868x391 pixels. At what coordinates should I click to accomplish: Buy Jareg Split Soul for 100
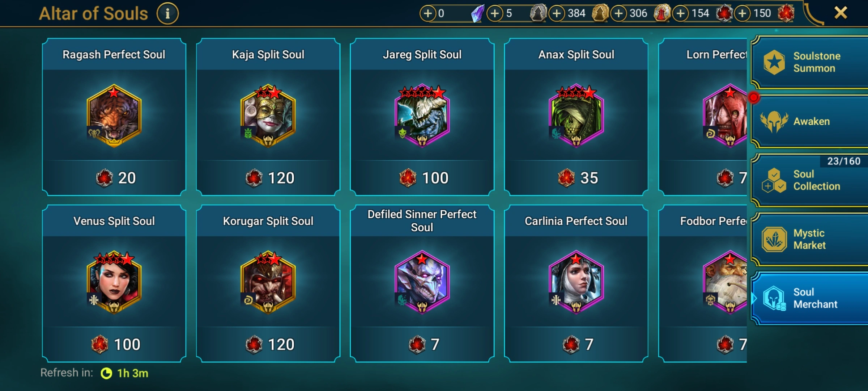tap(422, 178)
